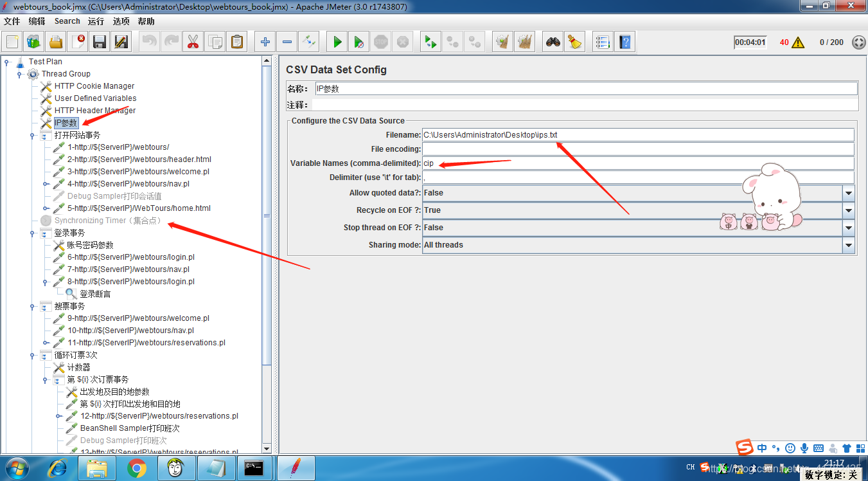Open Sharing mode dropdown

(849, 245)
